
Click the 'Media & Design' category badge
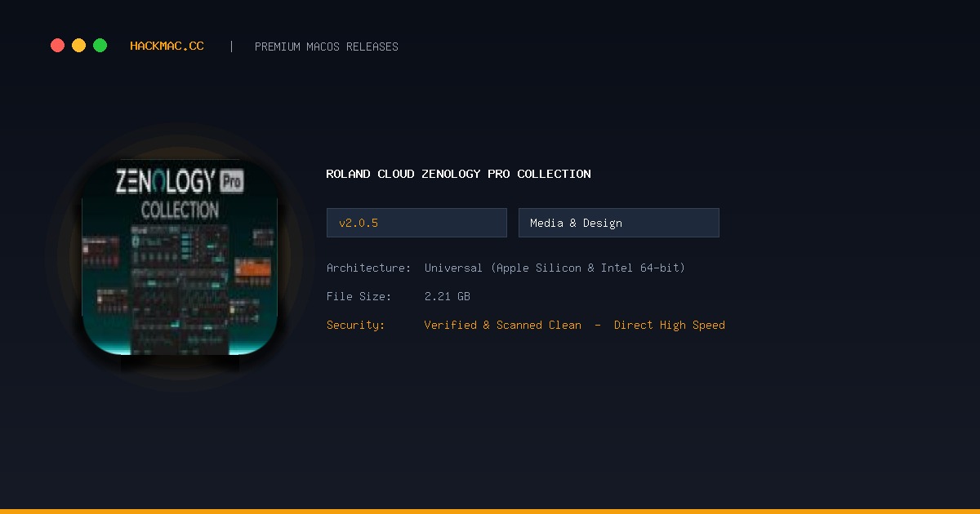coord(619,223)
